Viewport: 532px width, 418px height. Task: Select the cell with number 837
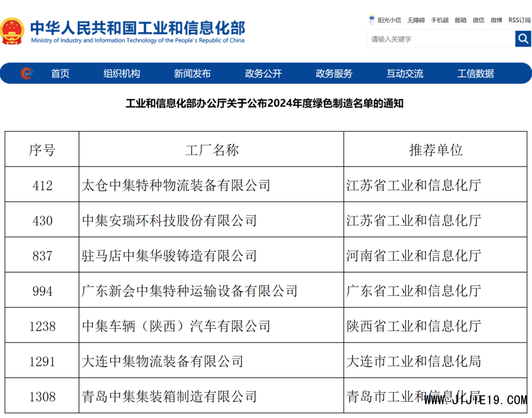pos(42,255)
